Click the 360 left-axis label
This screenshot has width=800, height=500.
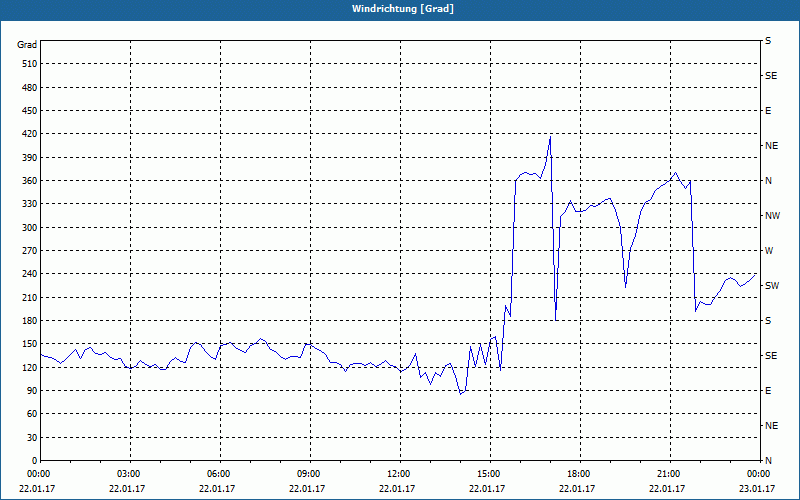(x=30, y=181)
